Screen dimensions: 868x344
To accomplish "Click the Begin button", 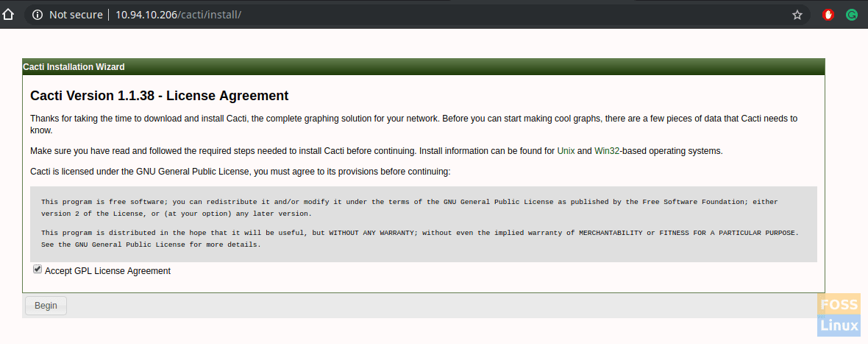I will coord(46,306).
